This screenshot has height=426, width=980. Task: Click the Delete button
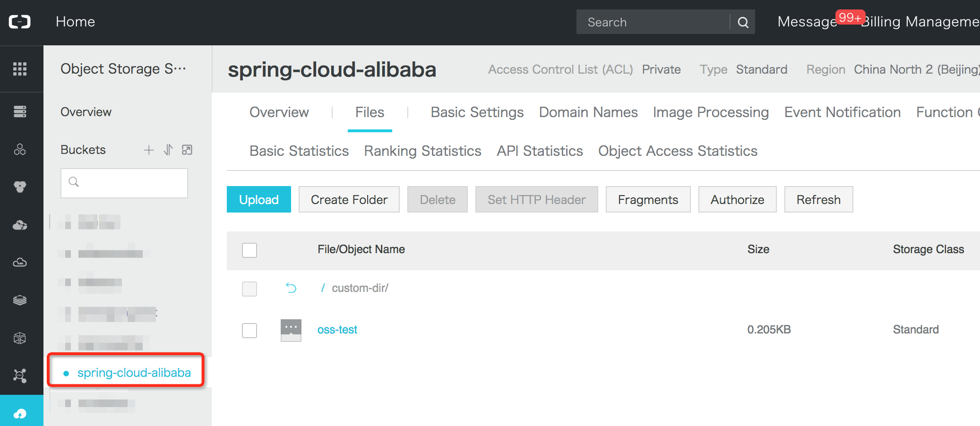click(438, 199)
